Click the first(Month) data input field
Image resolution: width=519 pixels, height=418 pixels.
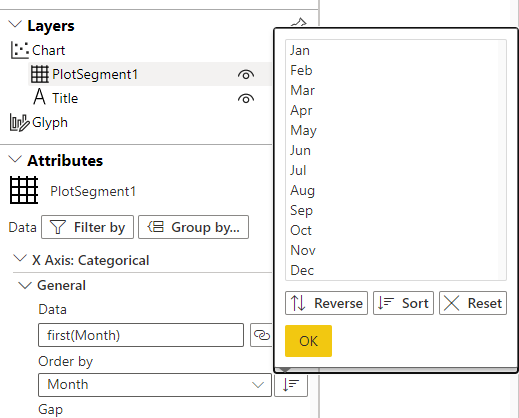141,335
